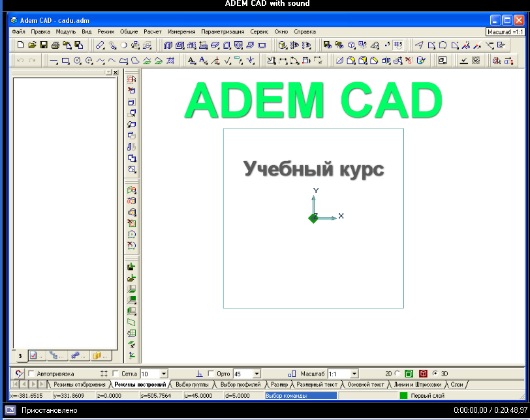This screenshot has width=530, height=420.
Task: Select the eraser tool in top toolbar
Action: [x=100, y=45]
